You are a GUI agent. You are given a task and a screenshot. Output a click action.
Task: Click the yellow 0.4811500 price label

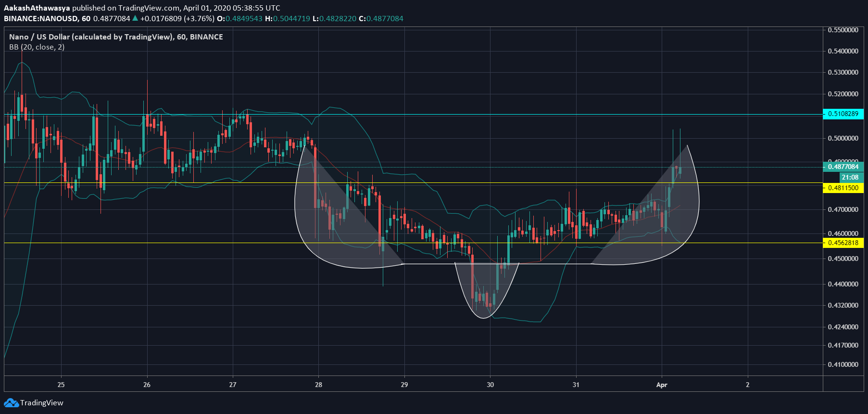pos(843,188)
